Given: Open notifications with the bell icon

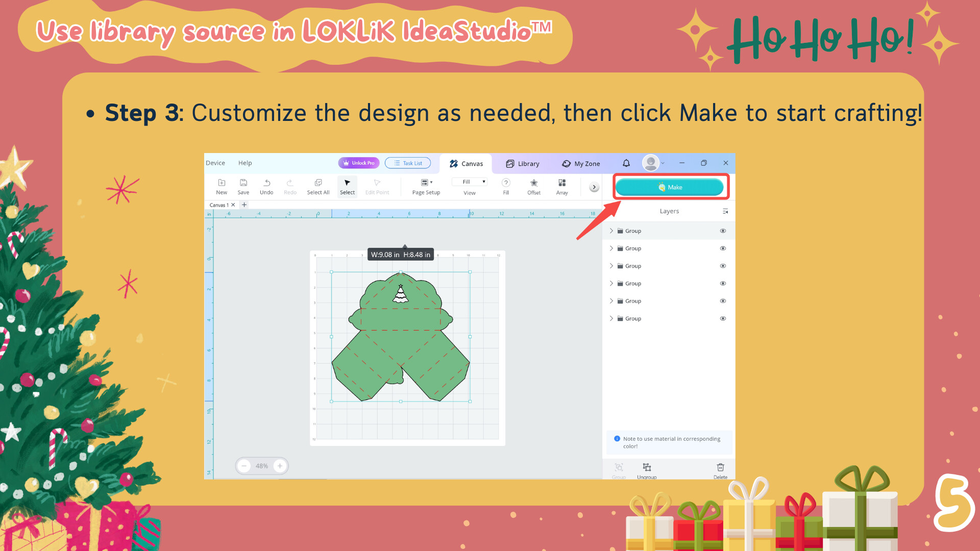Looking at the screenshot, I should (x=626, y=163).
